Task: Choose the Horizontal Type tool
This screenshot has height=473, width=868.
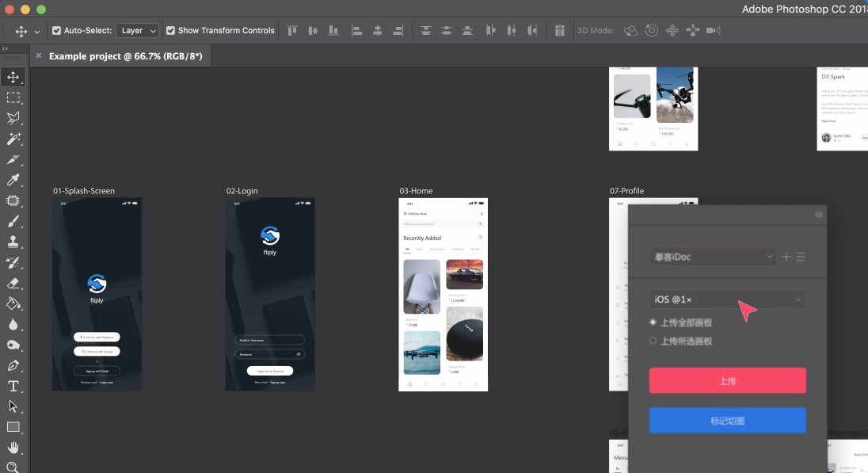Action: 13,386
